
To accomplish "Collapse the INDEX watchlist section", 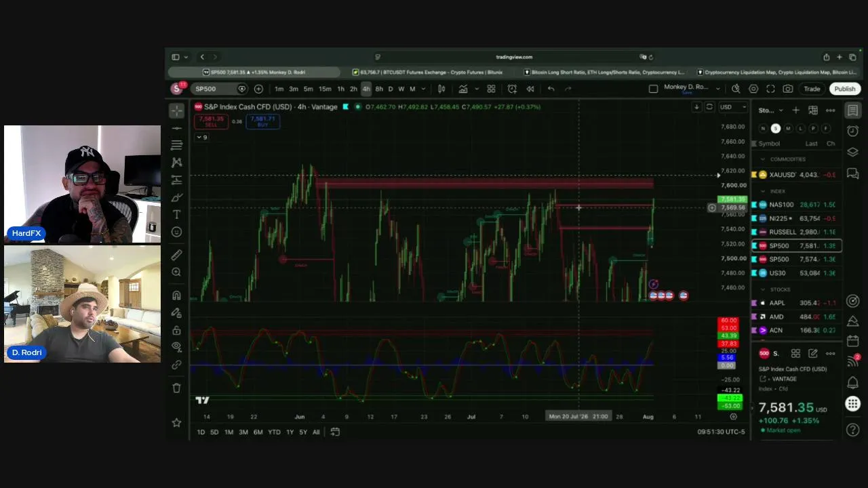I will click(763, 191).
